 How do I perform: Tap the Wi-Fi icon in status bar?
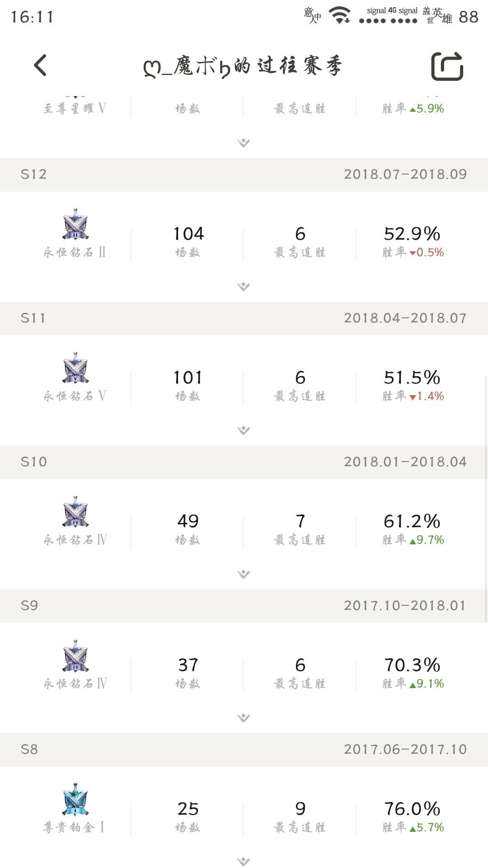click(339, 15)
